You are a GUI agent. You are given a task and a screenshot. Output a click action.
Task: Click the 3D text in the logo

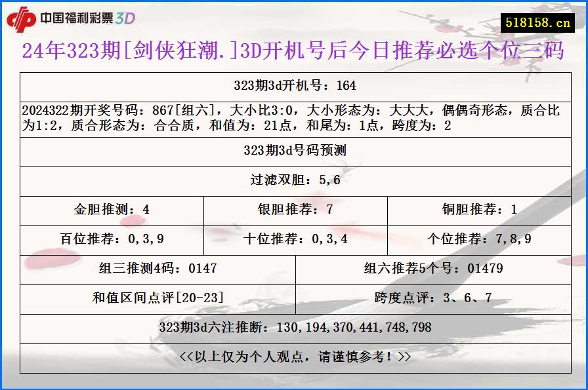(124, 18)
